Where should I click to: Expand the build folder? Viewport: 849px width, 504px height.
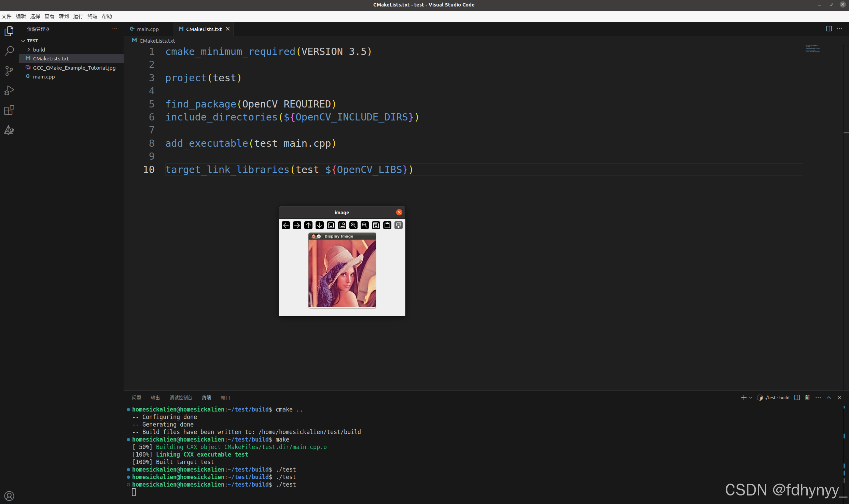tap(39, 49)
